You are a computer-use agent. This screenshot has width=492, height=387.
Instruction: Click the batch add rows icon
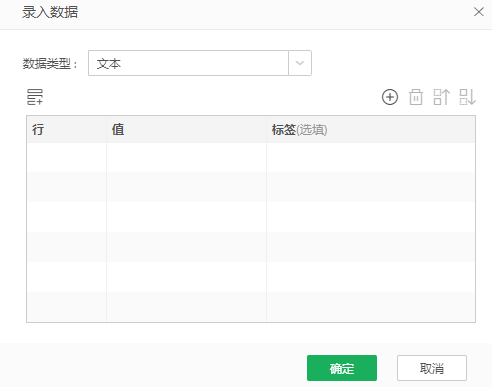(35, 97)
